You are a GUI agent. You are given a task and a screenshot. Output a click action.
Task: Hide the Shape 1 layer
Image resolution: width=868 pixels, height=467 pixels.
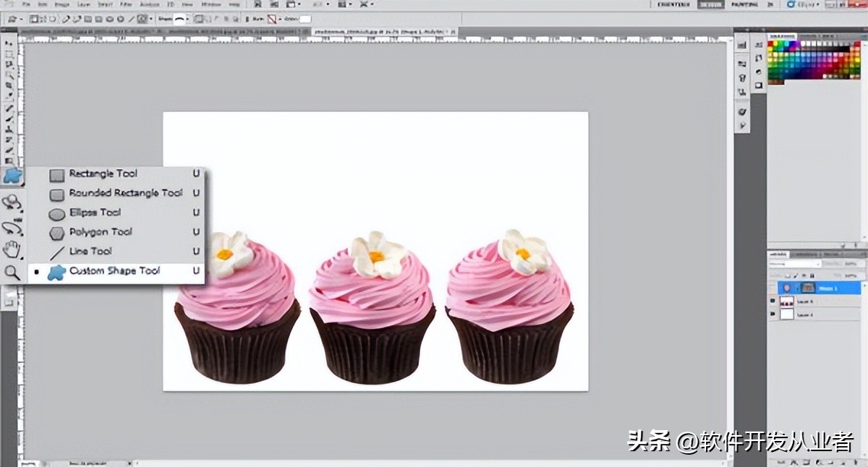(773, 288)
